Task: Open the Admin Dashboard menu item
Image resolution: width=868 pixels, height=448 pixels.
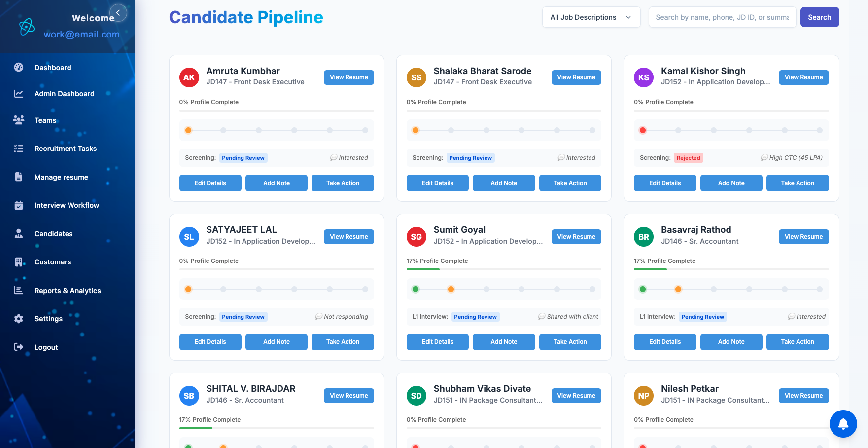Action: tap(64, 94)
